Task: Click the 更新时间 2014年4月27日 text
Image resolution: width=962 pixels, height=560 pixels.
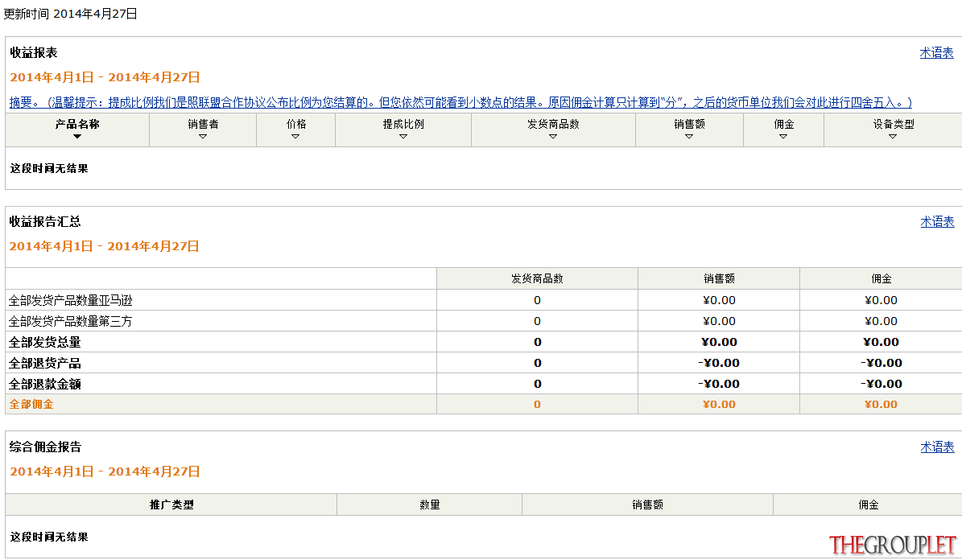Action: (71, 14)
